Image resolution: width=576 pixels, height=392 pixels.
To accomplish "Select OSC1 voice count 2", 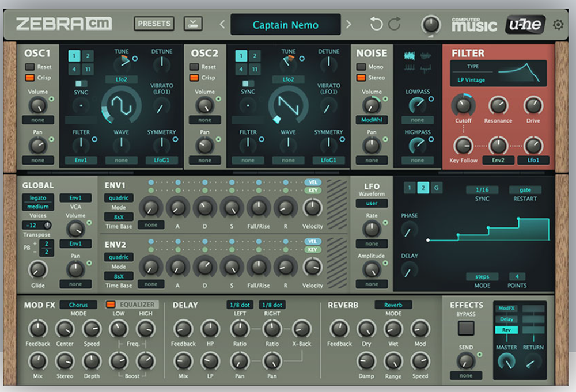I will 88,56.
